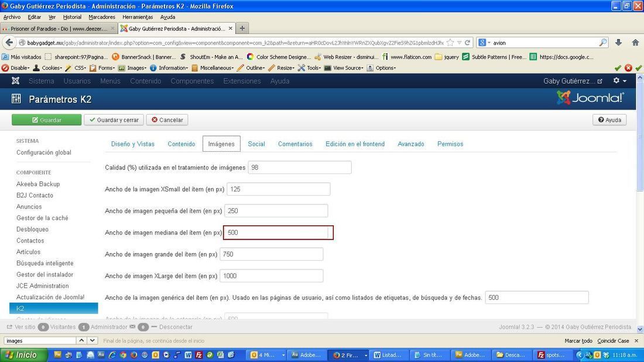Switch to the Permisos tab
Viewport: 644px width, 362px height.
450,144
